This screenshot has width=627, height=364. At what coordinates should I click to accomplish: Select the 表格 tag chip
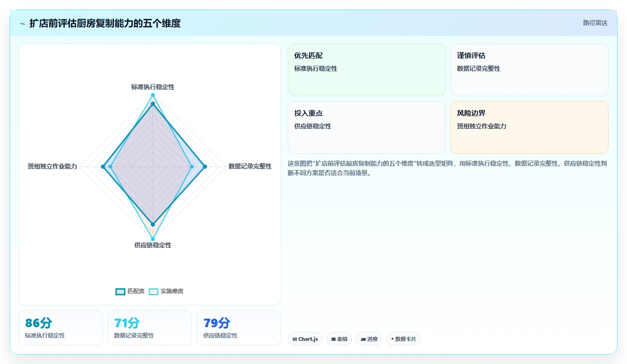pyautogui.click(x=339, y=339)
